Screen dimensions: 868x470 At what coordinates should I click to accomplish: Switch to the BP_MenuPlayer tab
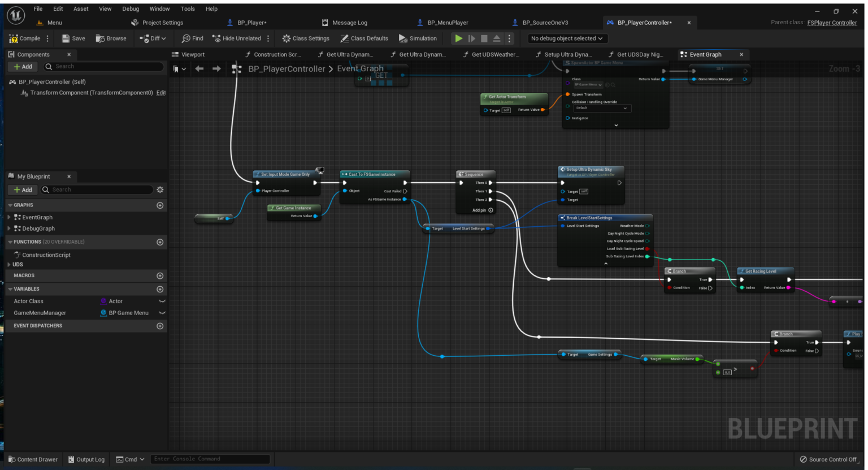click(x=447, y=23)
